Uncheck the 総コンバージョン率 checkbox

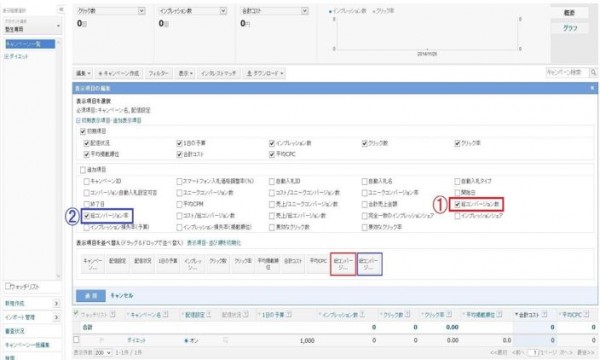pos(86,216)
